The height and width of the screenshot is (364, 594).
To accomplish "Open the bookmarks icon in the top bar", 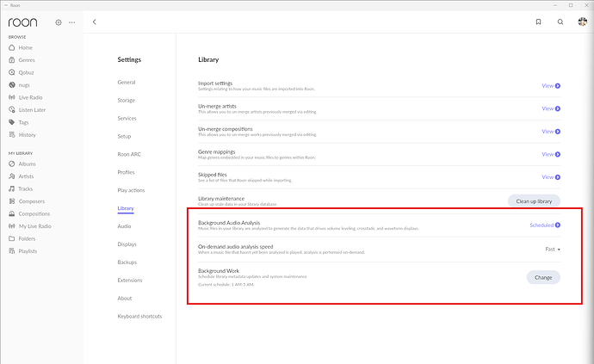I will (x=538, y=22).
